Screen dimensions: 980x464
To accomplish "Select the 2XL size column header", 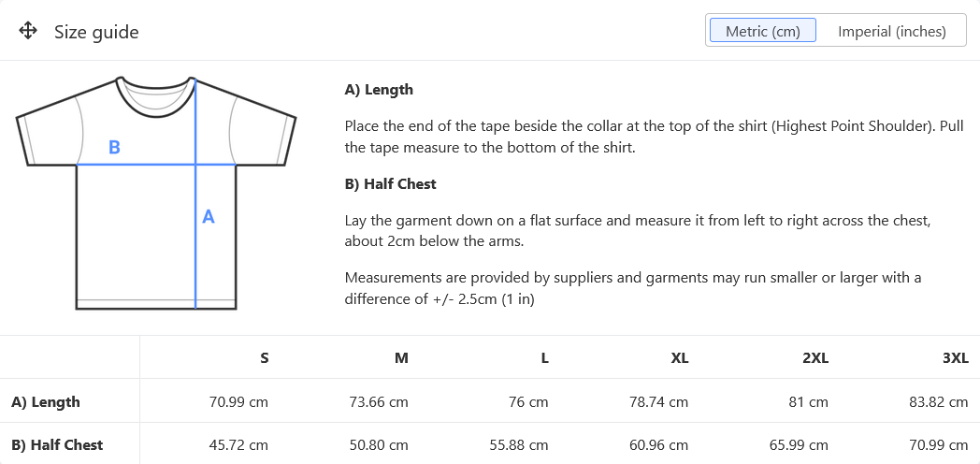I will pos(815,357).
